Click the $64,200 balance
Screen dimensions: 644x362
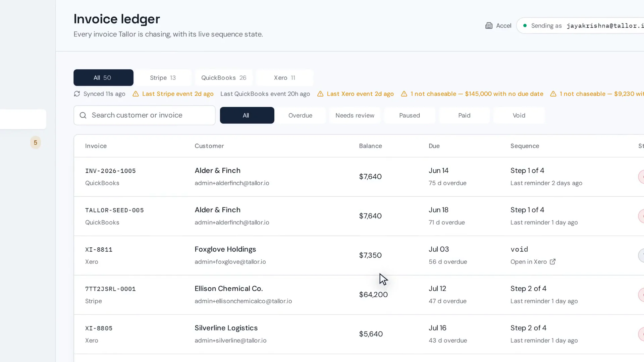click(x=373, y=295)
